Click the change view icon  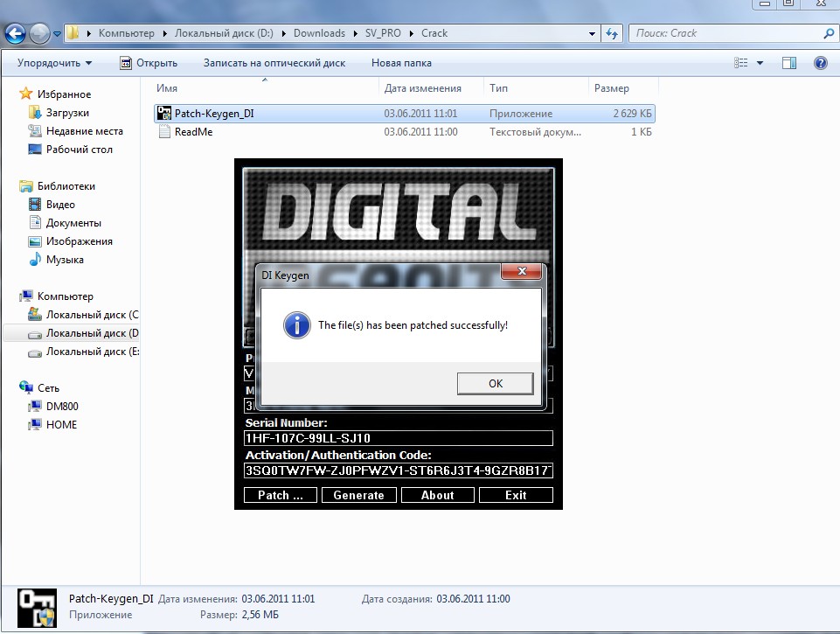click(741, 63)
